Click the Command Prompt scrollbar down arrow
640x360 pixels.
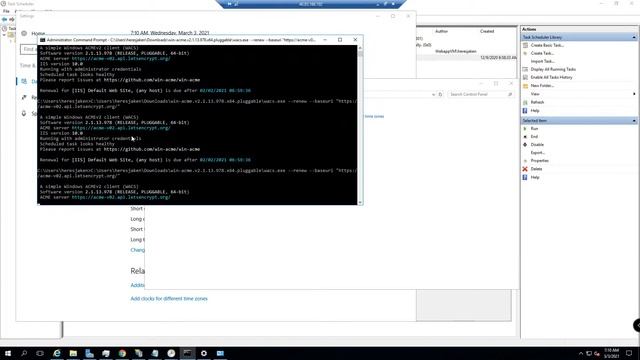[x=360, y=202]
